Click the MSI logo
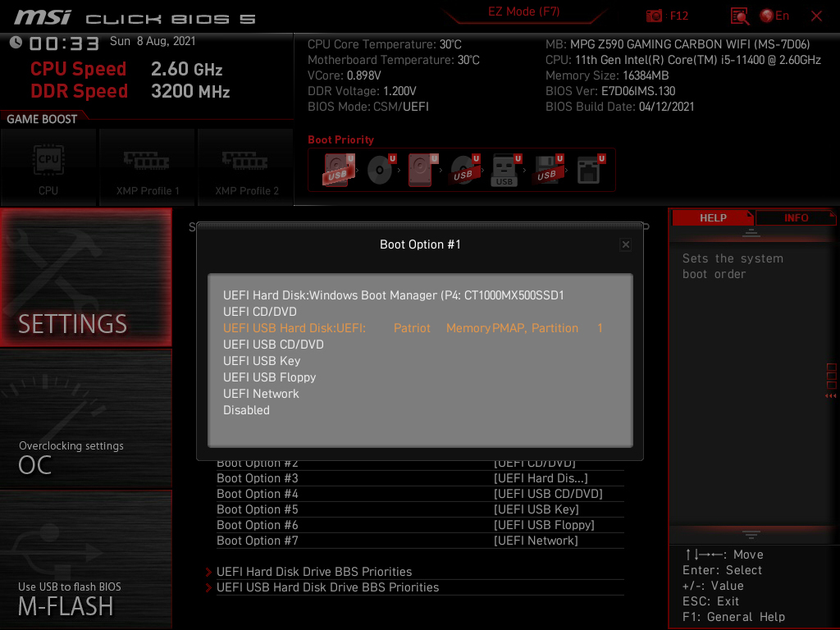The width and height of the screenshot is (840, 630). tap(43, 17)
